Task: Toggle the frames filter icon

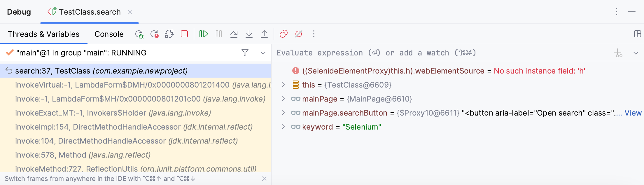Action: [x=245, y=53]
